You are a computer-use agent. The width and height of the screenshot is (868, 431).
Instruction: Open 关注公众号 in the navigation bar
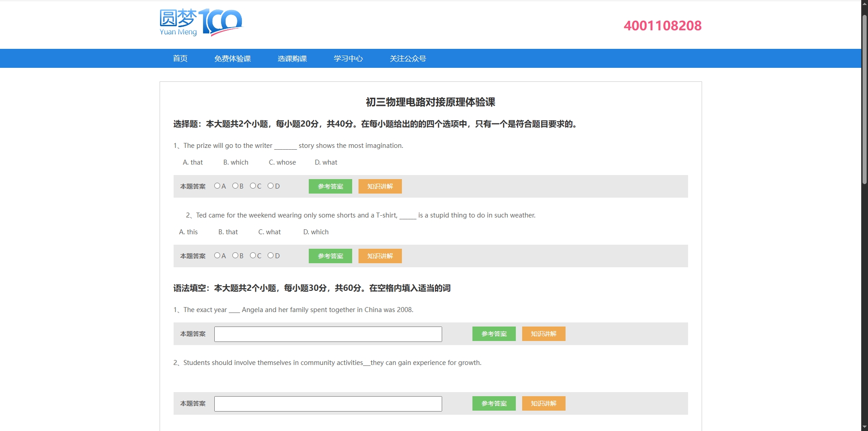[408, 59]
